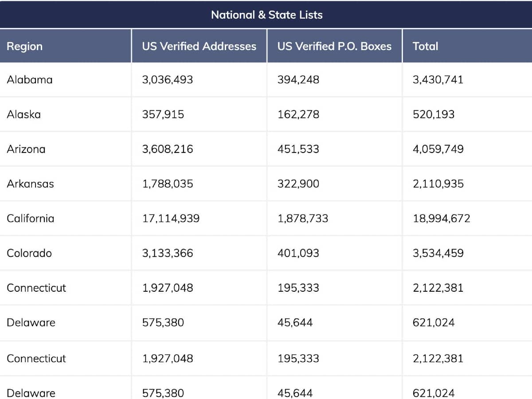Click California's P.O. Boxes value 1,878,733
Image resolution: width=532 pixels, height=399 pixels.
[x=303, y=218]
